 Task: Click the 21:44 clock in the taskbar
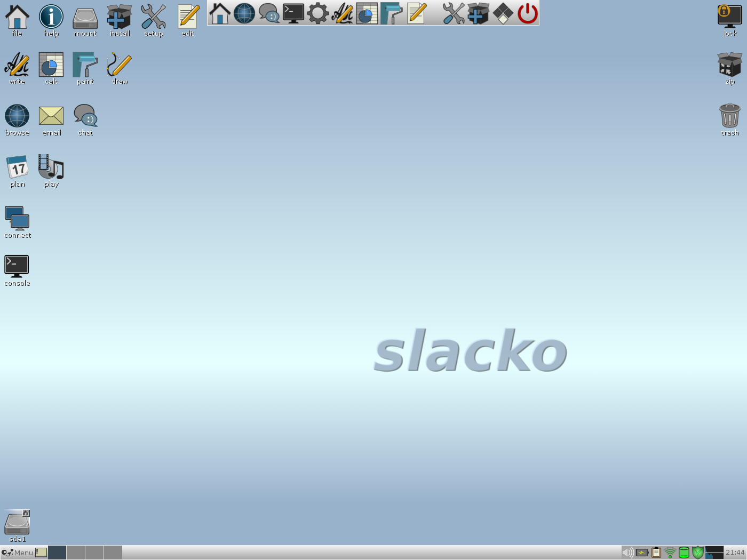pos(735,553)
